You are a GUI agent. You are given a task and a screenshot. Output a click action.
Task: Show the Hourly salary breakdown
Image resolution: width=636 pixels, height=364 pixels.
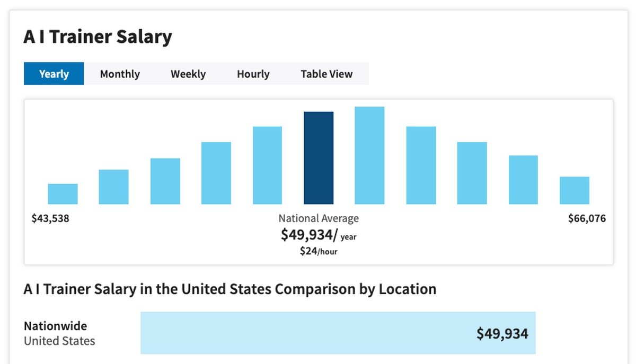(253, 74)
